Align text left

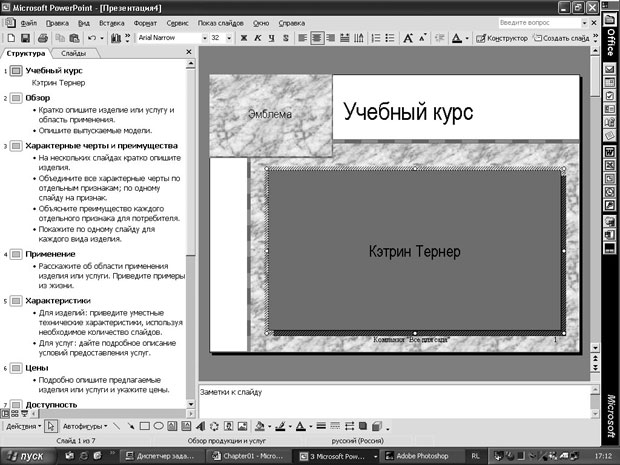coord(302,38)
